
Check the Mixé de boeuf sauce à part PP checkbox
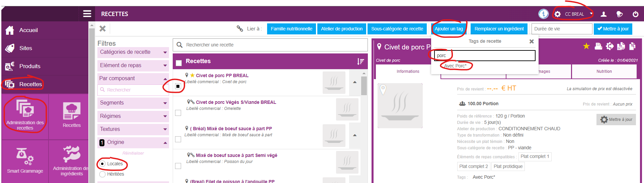[x=178, y=139]
